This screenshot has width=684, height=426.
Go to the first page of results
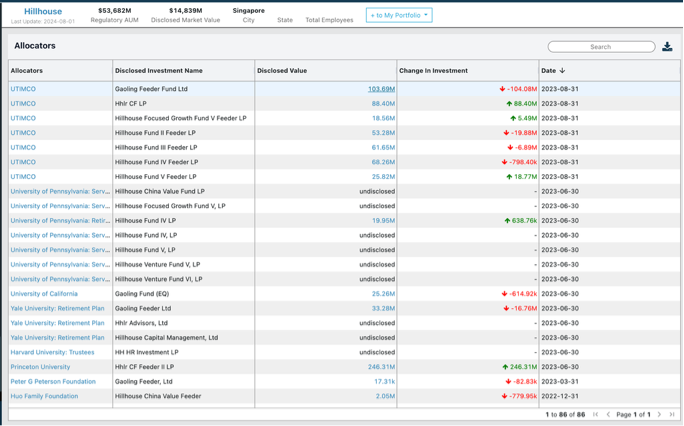[596, 414]
